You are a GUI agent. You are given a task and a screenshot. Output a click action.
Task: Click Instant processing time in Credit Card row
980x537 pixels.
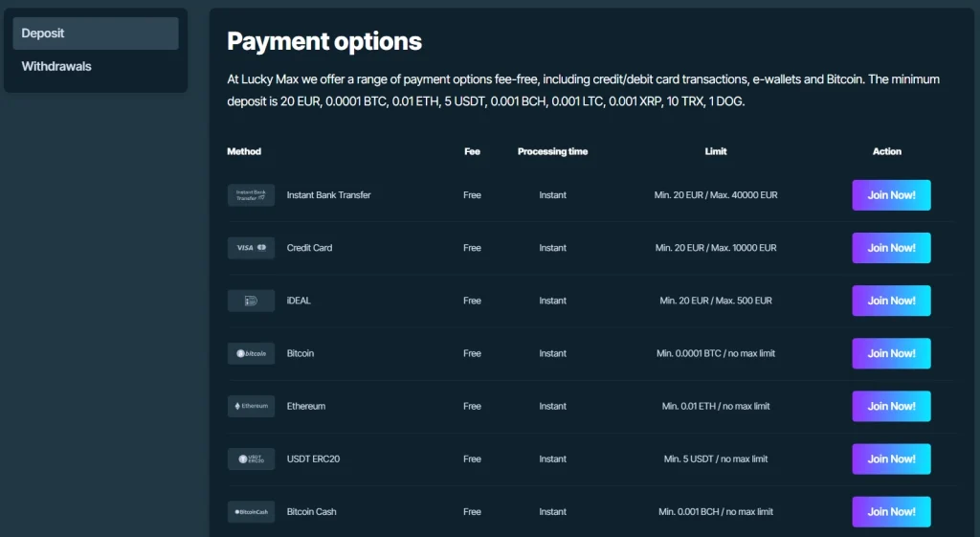[552, 248]
